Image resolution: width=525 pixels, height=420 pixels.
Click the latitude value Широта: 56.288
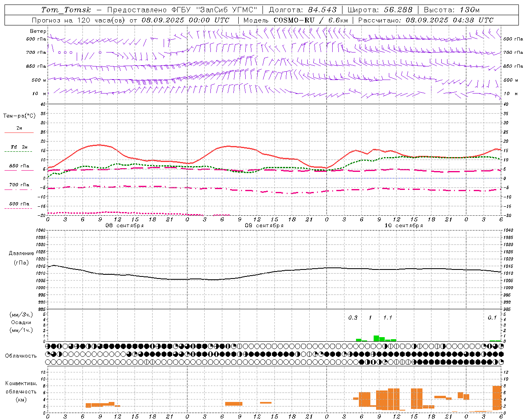coord(380,10)
